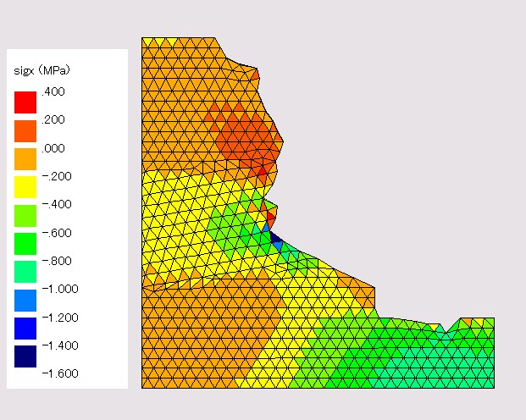The width and height of the screenshot is (526, 420).
Task: Click the light orange legend swatch
Action: click(x=25, y=158)
